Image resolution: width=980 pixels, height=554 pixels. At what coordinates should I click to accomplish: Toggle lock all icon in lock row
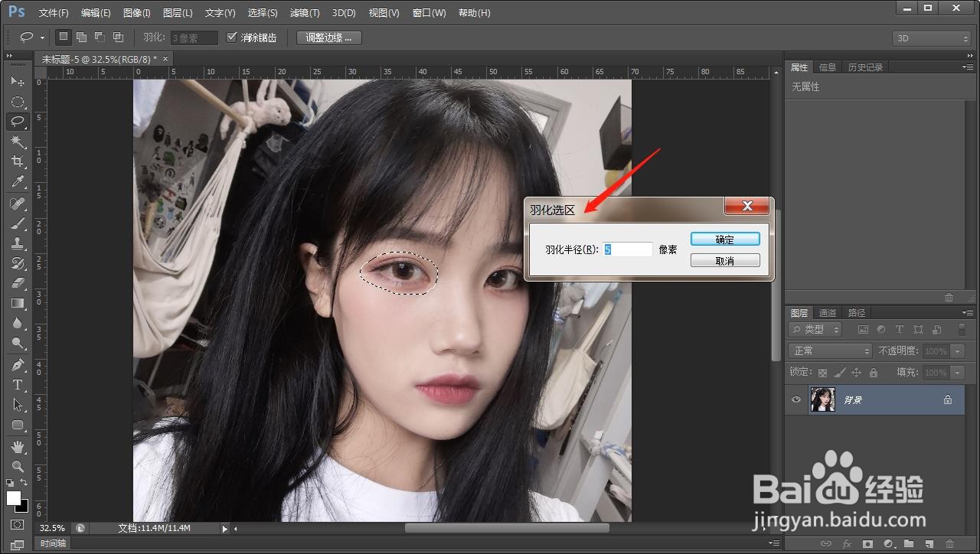point(872,373)
